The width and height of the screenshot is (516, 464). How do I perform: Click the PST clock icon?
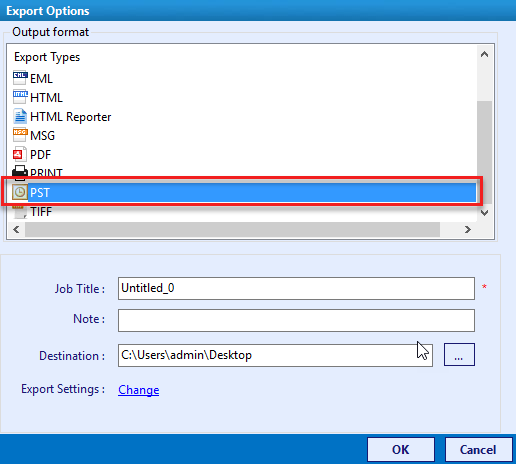20,192
